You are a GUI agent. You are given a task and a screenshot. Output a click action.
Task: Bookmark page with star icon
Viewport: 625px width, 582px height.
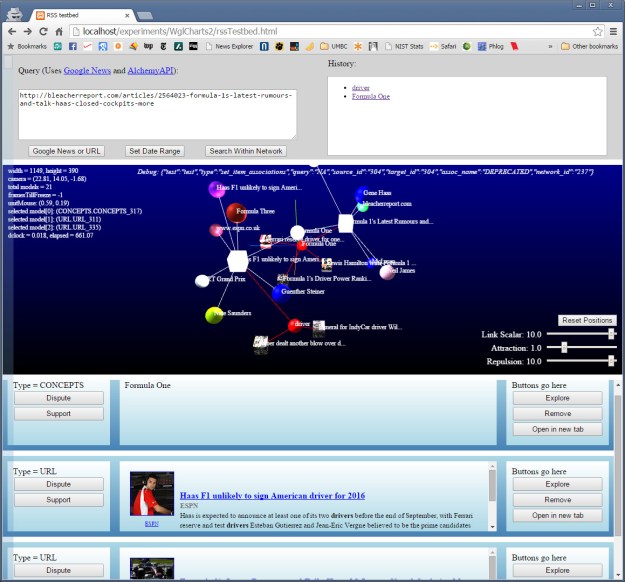[x=598, y=32]
